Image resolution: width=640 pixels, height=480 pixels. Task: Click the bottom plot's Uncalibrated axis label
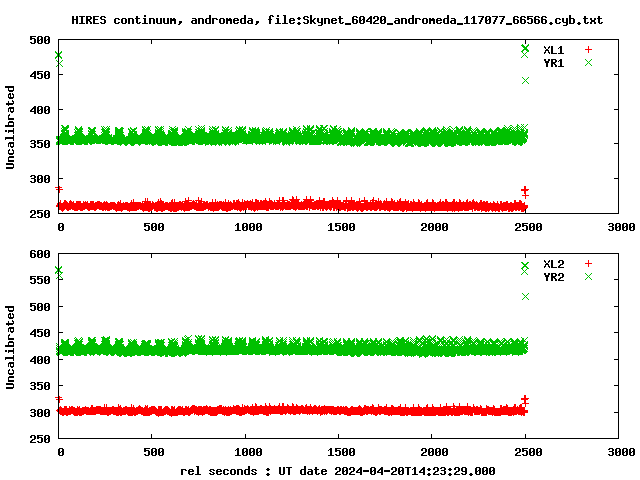(x=10, y=347)
